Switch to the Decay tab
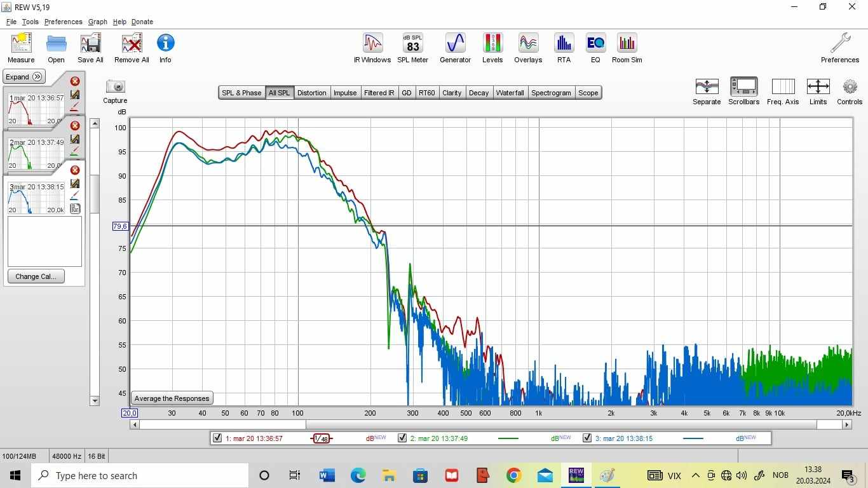The width and height of the screenshot is (868, 488). click(x=478, y=93)
